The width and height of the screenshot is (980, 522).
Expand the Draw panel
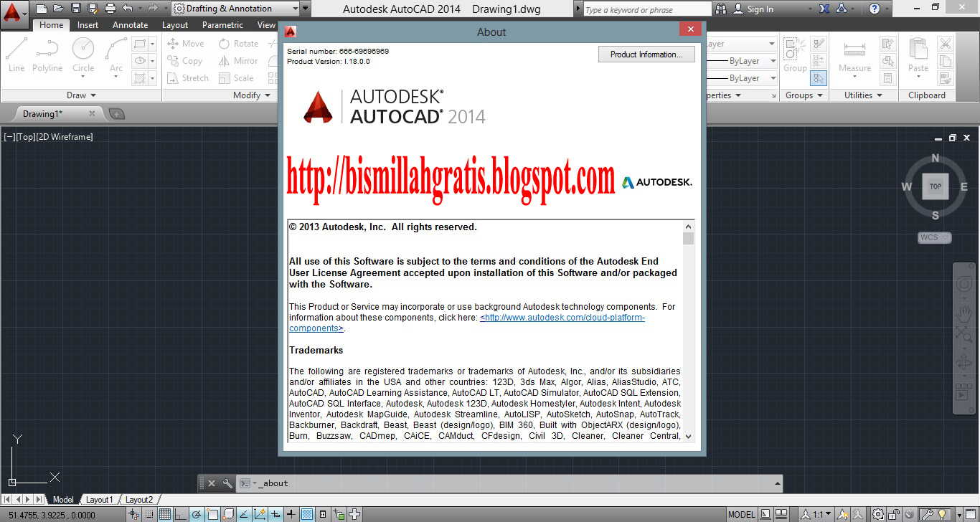[x=81, y=95]
